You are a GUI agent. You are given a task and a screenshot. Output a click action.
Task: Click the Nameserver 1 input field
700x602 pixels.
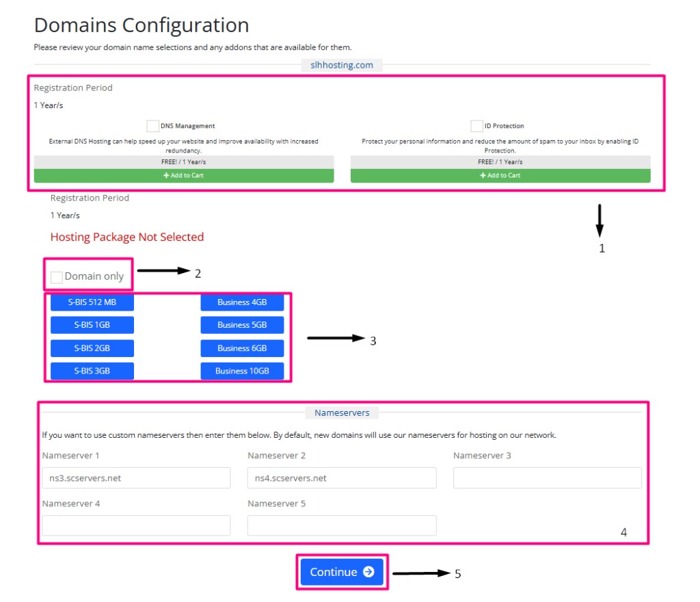(x=136, y=478)
